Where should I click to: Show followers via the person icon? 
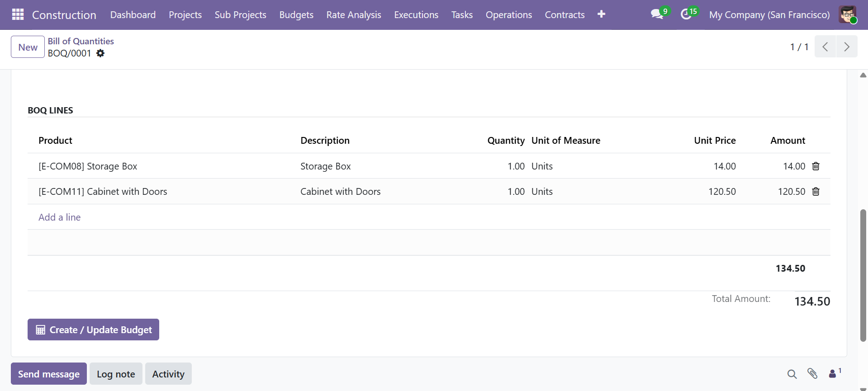833,373
